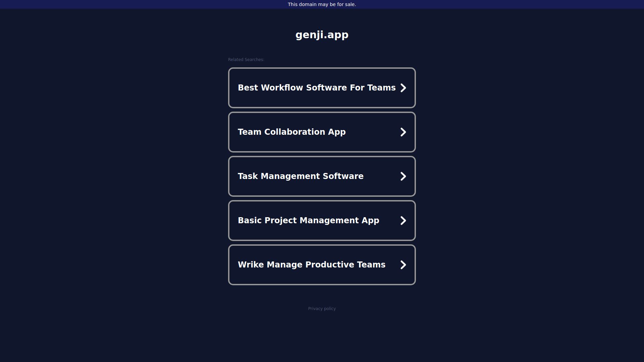The image size is (644, 362).
Task: Click the arrow icon on Team Collaboration App
Action: (403, 132)
